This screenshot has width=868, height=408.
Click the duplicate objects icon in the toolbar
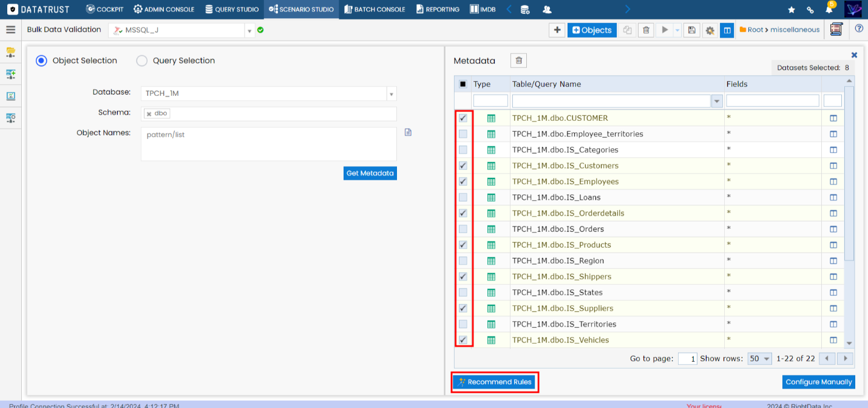627,30
